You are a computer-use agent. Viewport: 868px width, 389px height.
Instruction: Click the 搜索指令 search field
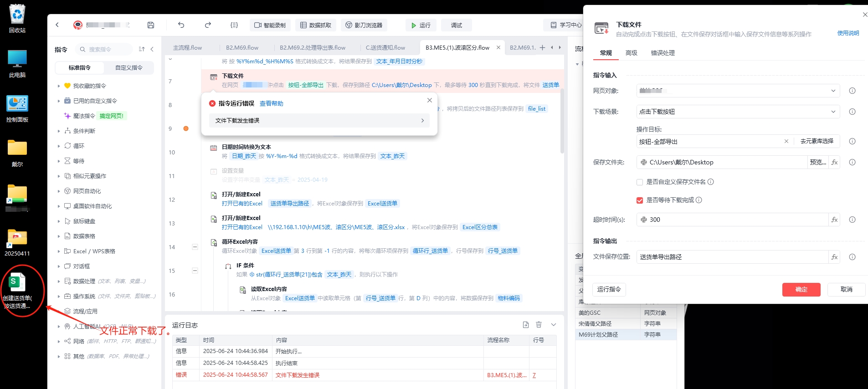point(106,49)
